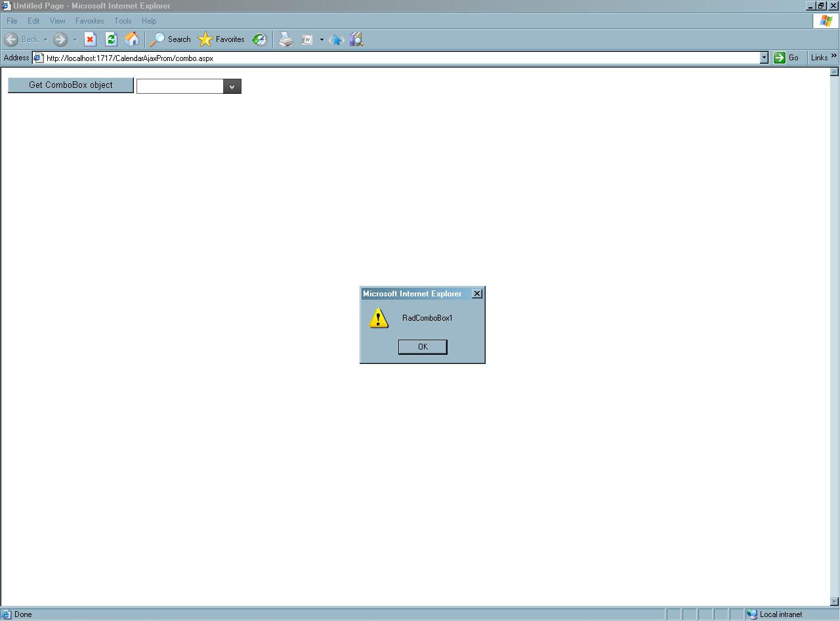Open the Edit with Word dropdown arrow

[x=322, y=40]
